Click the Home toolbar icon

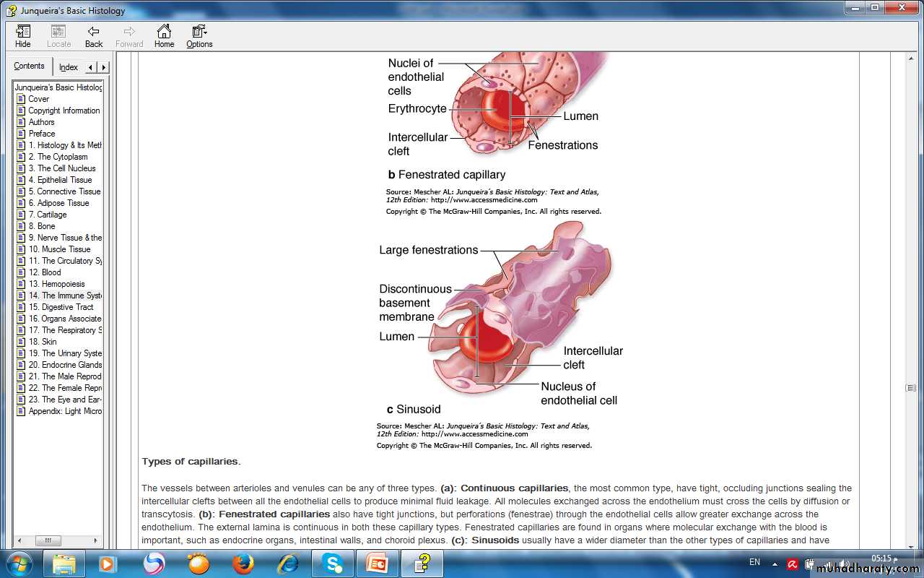pyautogui.click(x=164, y=36)
